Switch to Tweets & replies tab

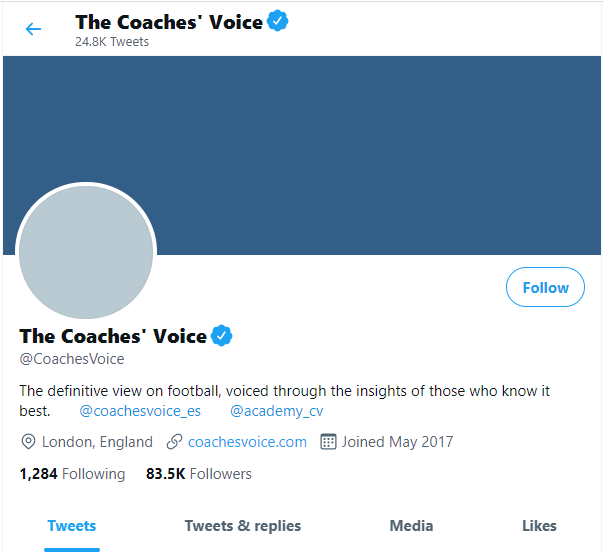243,526
